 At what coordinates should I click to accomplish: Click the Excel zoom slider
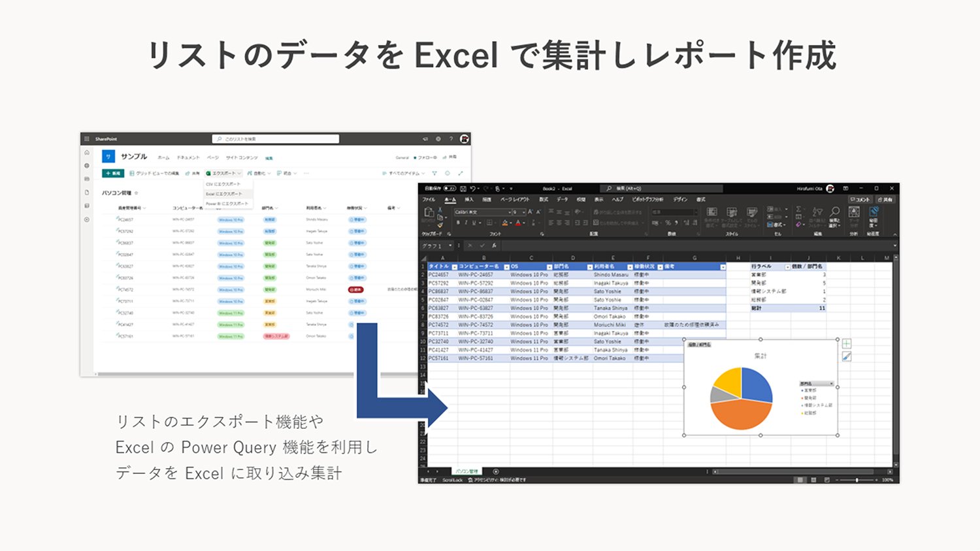(x=857, y=480)
